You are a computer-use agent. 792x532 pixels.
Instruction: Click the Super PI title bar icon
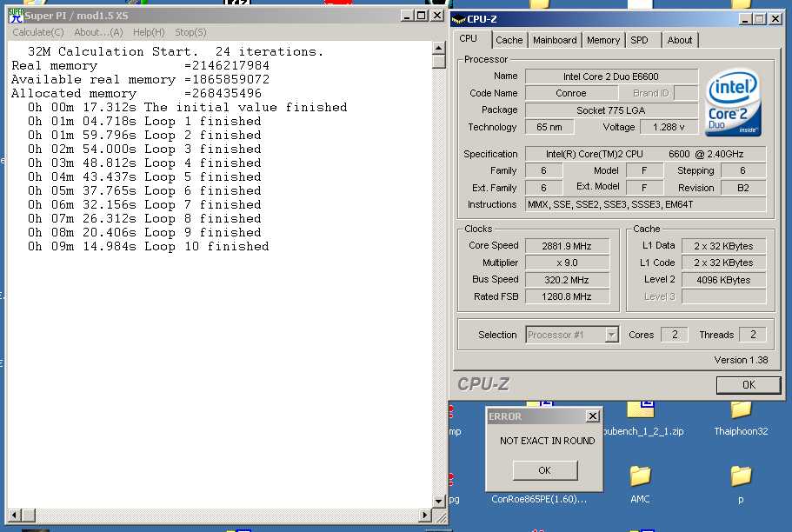(x=16, y=16)
